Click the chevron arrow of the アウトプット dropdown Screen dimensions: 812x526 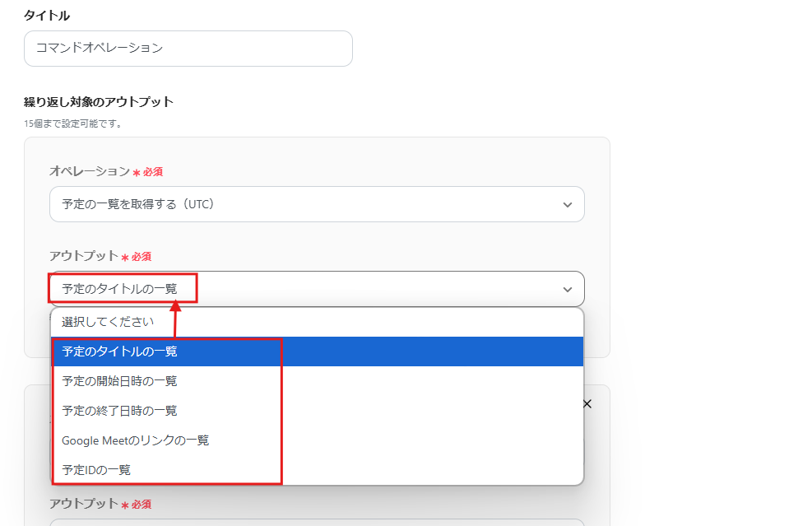pos(567,289)
